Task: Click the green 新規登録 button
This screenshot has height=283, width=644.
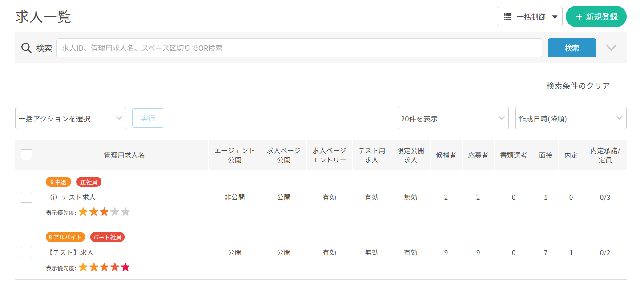Action: point(596,17)
